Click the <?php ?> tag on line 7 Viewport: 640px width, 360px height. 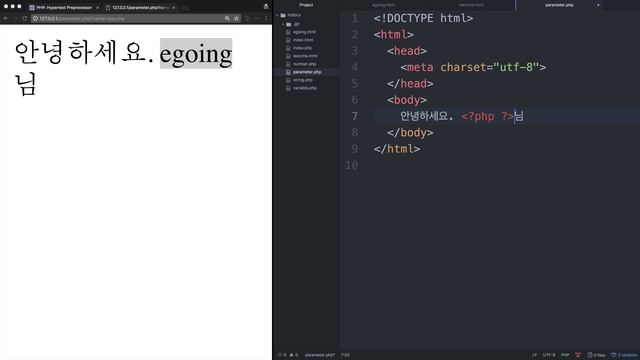(x=487, y=116)
